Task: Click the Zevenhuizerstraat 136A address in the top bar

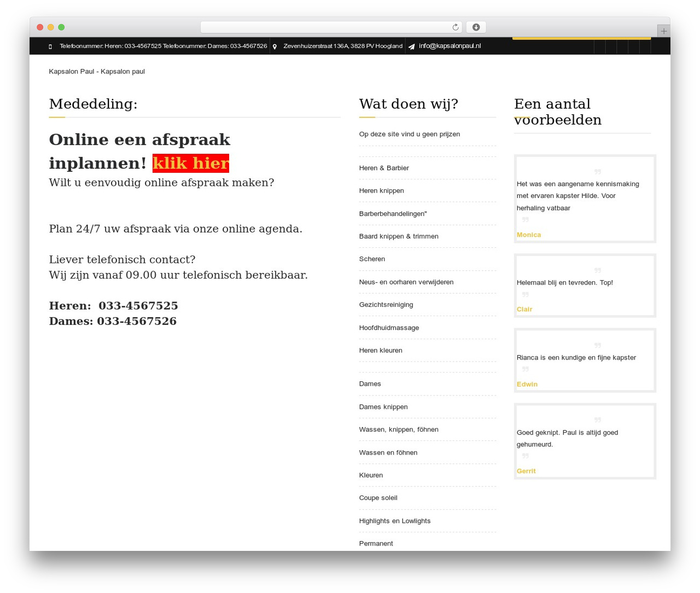Action: click(343, 46)
